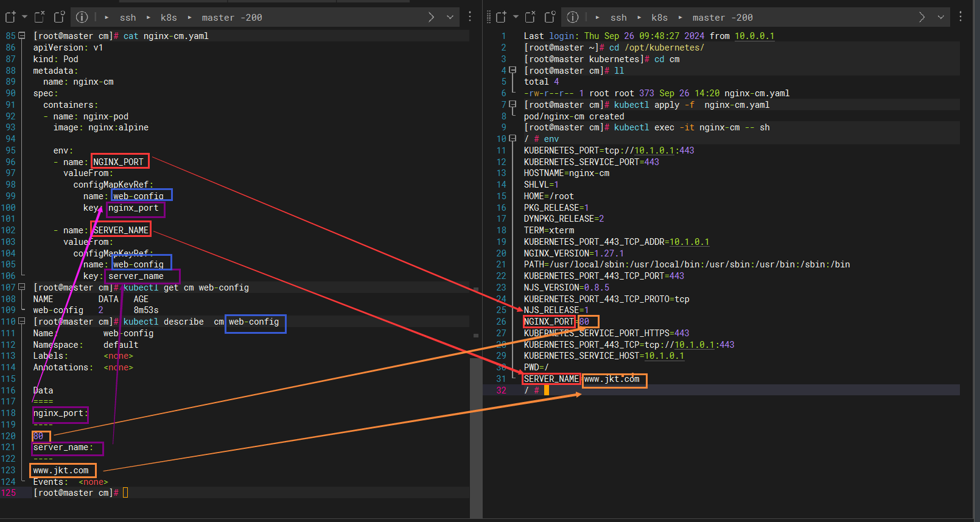The height and width of the screenshot is (522, 980).
Task: Click the left pane prompt cursor on line 125
Action: (125, 493)
